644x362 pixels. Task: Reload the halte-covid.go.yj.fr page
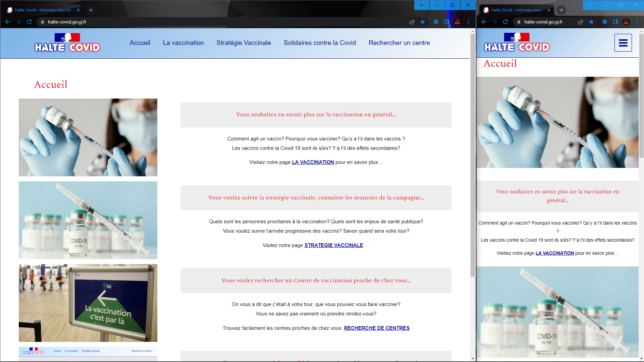(29, 22)
